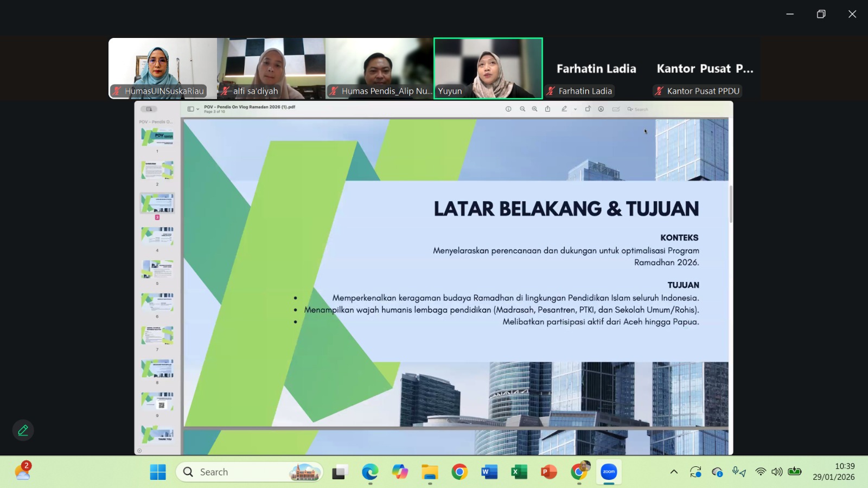Open Microsoft Edge from the taskbar
This screenshot has width=868, height=488.
370,472
